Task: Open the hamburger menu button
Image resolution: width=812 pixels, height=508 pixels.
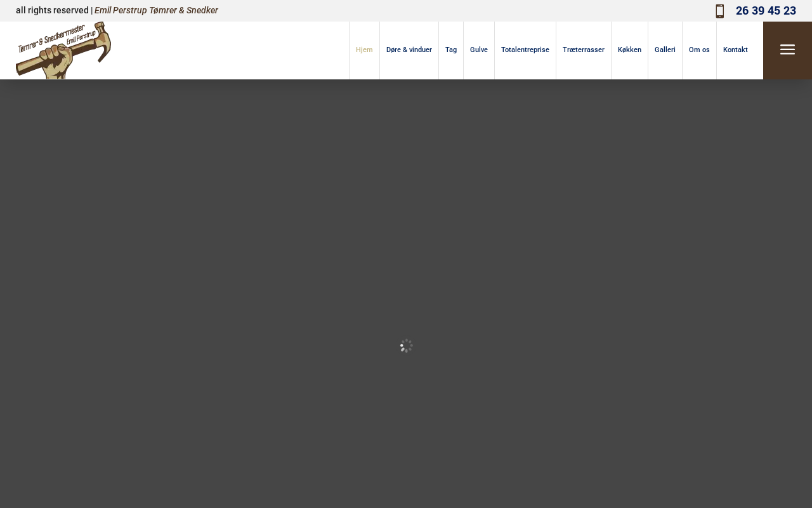Action: tap(787, 50)
